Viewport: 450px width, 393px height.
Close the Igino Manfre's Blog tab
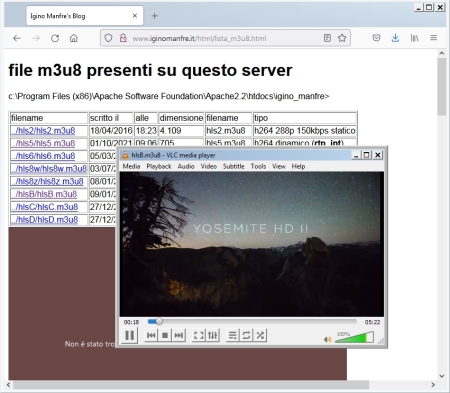pos(135,16)
